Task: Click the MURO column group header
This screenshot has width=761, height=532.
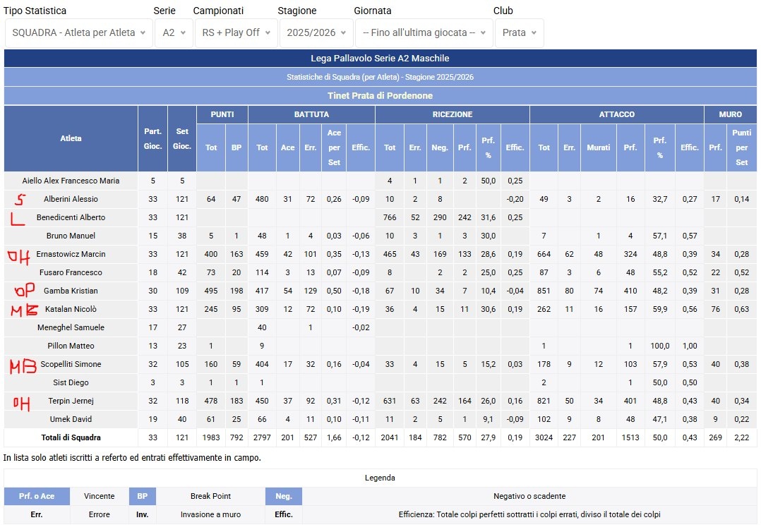Action: tap(731, 114)
